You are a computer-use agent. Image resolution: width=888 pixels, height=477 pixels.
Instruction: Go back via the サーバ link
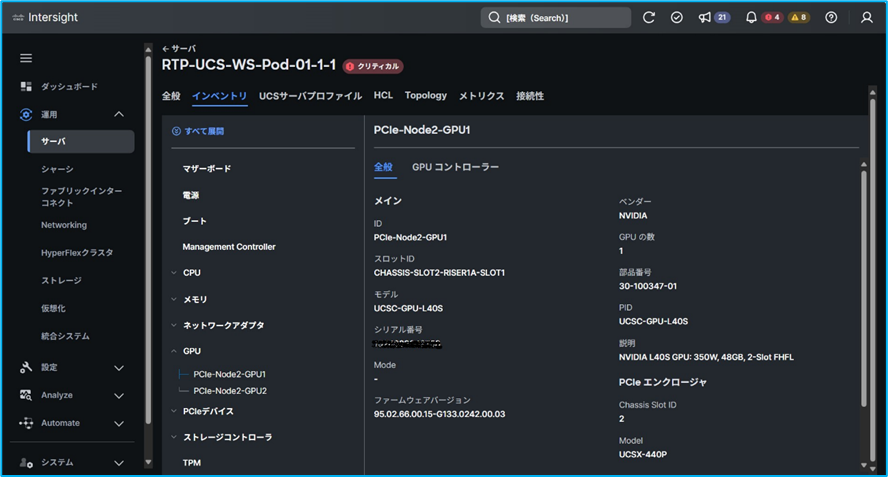179,48
